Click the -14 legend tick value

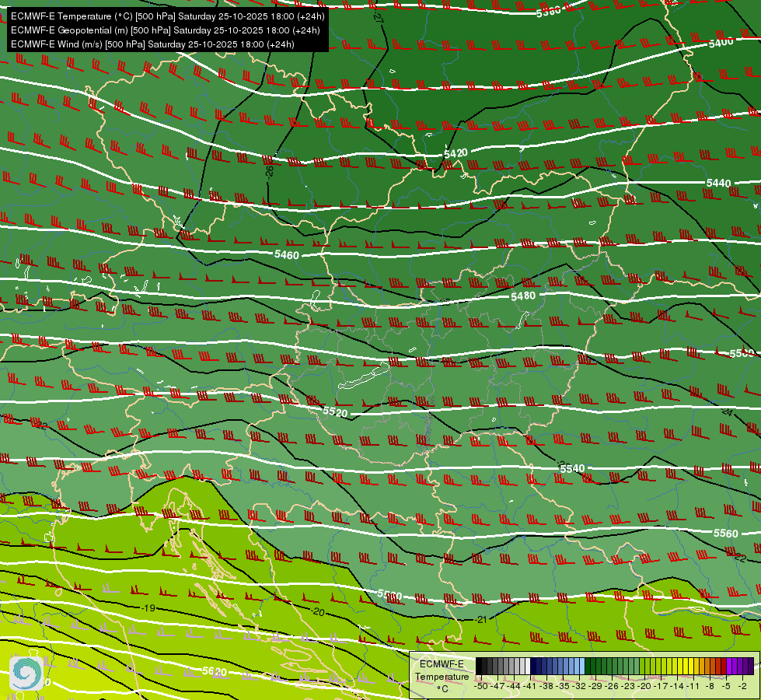677,687
